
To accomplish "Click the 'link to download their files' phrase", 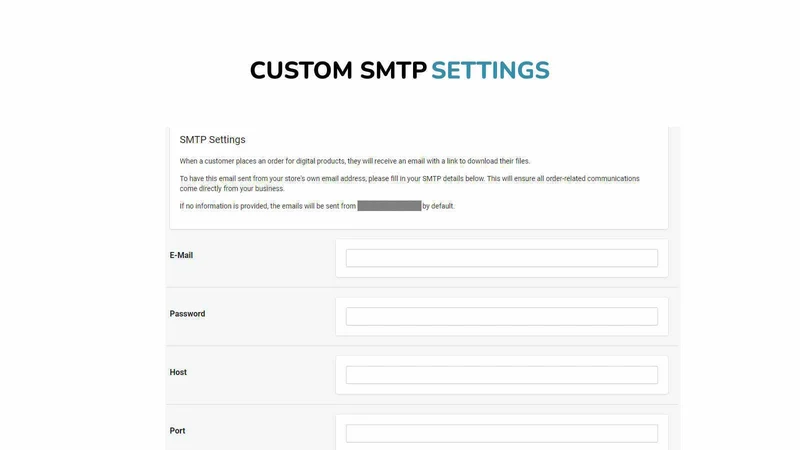I will 488,161.
